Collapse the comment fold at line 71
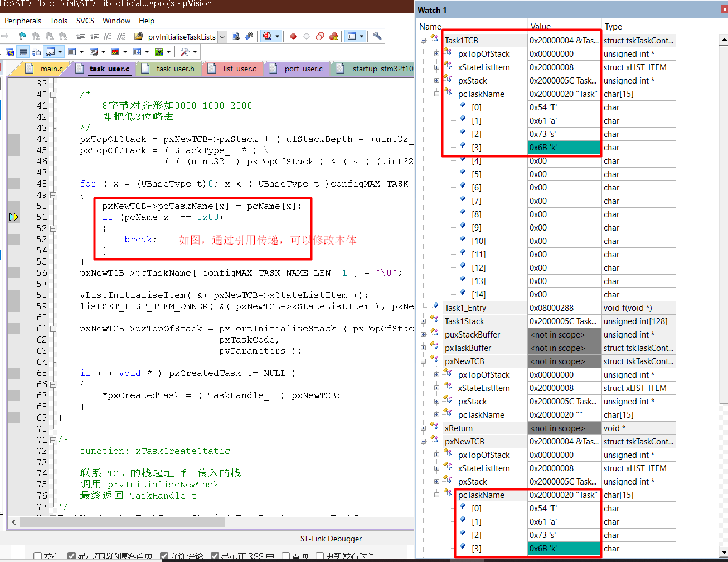Screen dimensions: 728x562 coord(54,440)
